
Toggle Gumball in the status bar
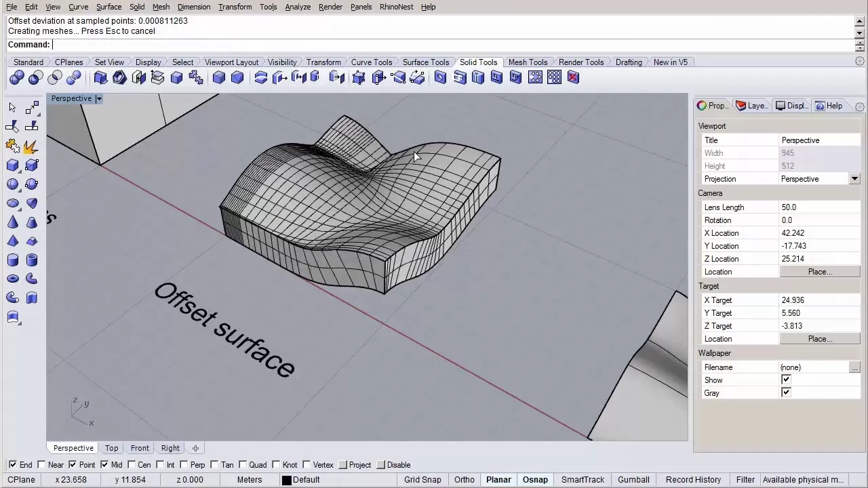pos(633,480)
